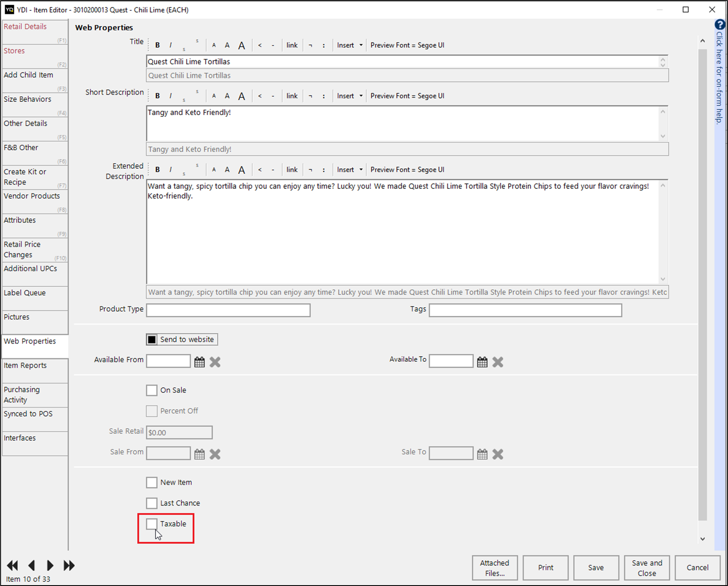Click the form's vertical scrollbar thumb
Image resolution: width=728 pixels, height=586 pixels.
pyautogui.click(x=702, y=285)
